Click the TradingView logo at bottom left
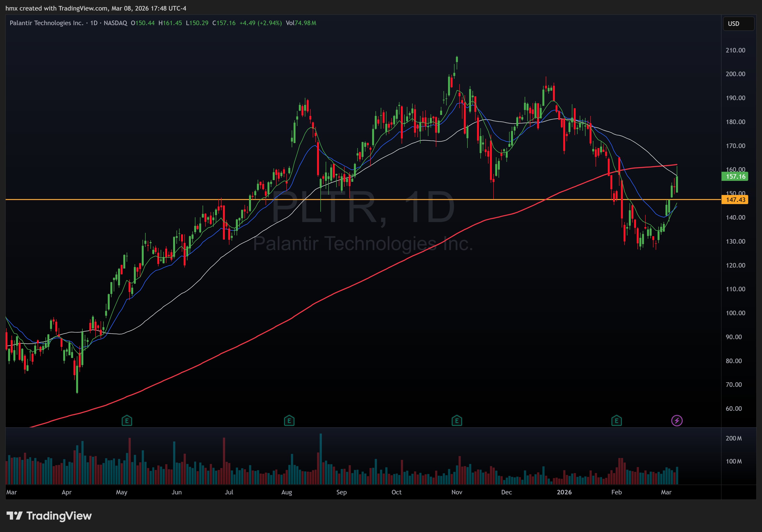 (49, 516)
